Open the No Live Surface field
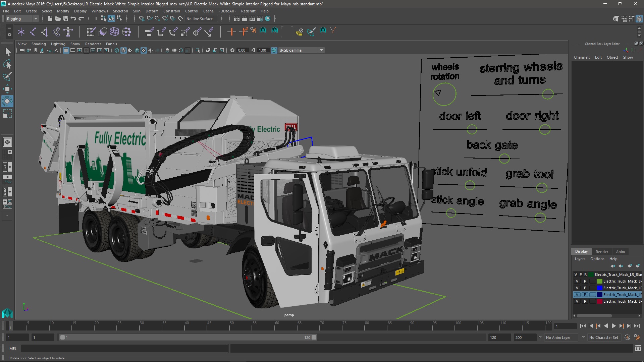 click(201, 19)
